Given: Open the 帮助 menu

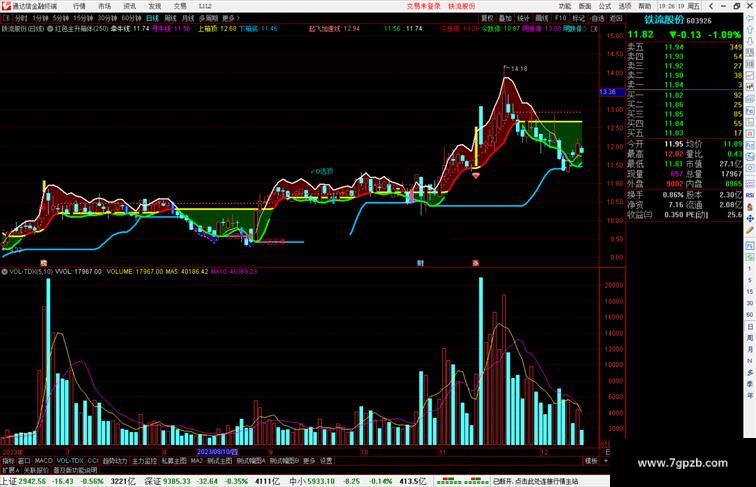Looking at the screenshot, I should coord(645,6).
